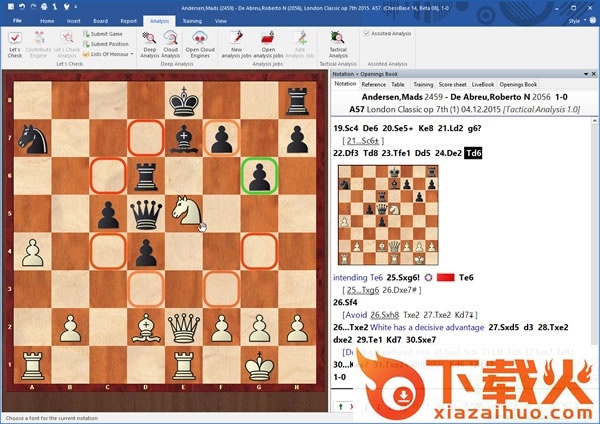Select the white pawn on a4
The image size is (600, 424).
pyautogui.click(x=33, y=252)
